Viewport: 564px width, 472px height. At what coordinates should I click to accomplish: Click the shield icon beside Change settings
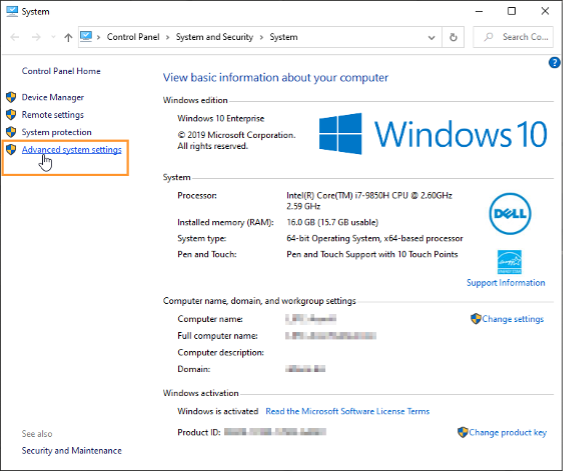coord(476,319)
